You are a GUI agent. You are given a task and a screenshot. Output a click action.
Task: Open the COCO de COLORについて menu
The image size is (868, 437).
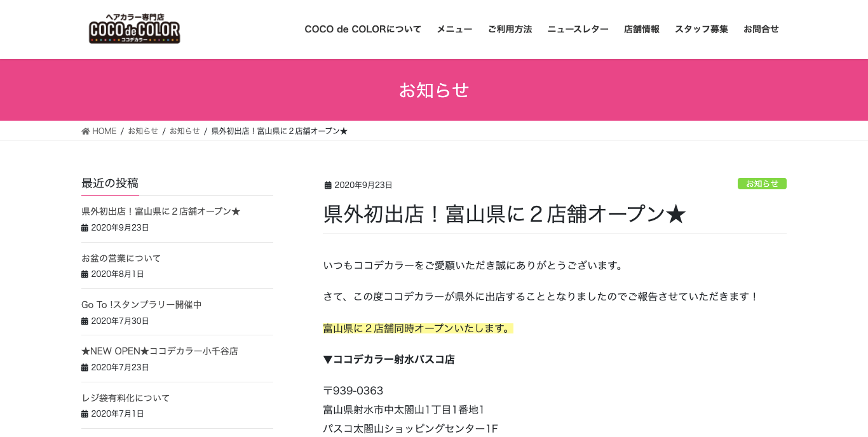pos(363,29)
